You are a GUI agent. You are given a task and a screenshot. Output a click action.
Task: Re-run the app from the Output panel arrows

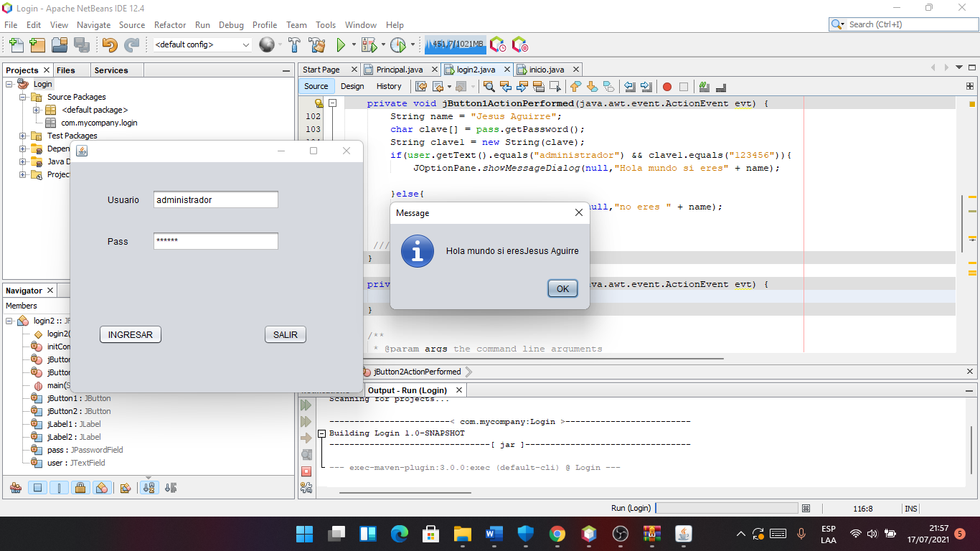pyautogui.click(x=306, y=404)
